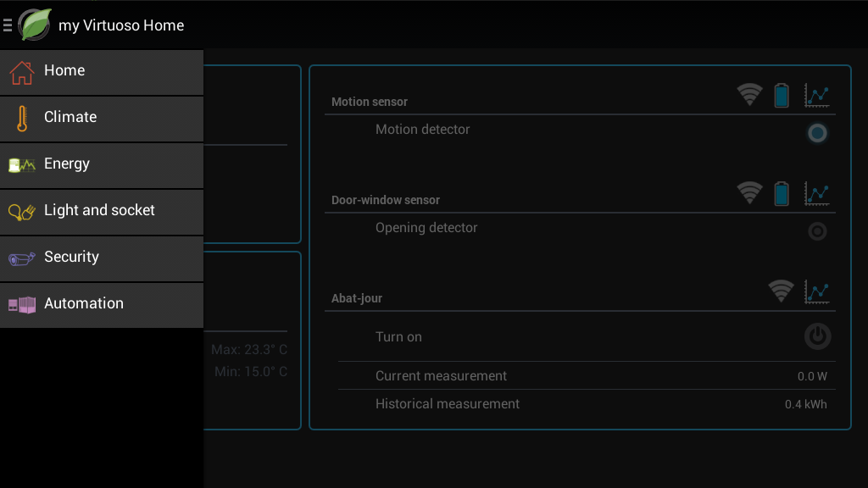
Task: Toggle the Opening detector indicator
Action: (817, 231)
